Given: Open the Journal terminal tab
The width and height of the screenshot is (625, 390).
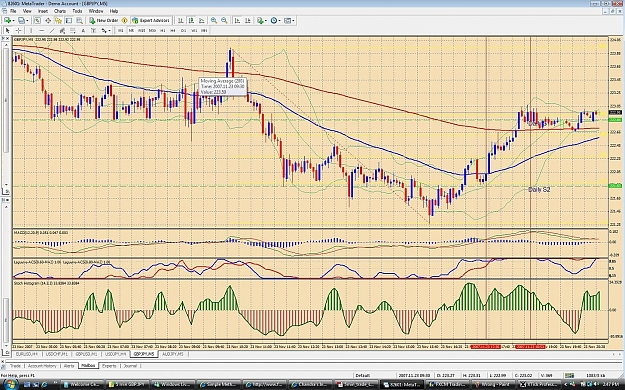Looking at the screenshot, I should point(130,366).
